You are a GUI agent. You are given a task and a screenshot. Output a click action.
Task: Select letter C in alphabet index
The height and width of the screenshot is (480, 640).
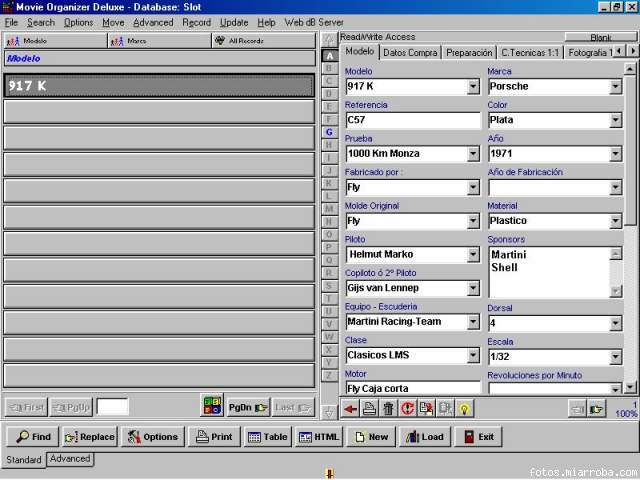(329, 81)
